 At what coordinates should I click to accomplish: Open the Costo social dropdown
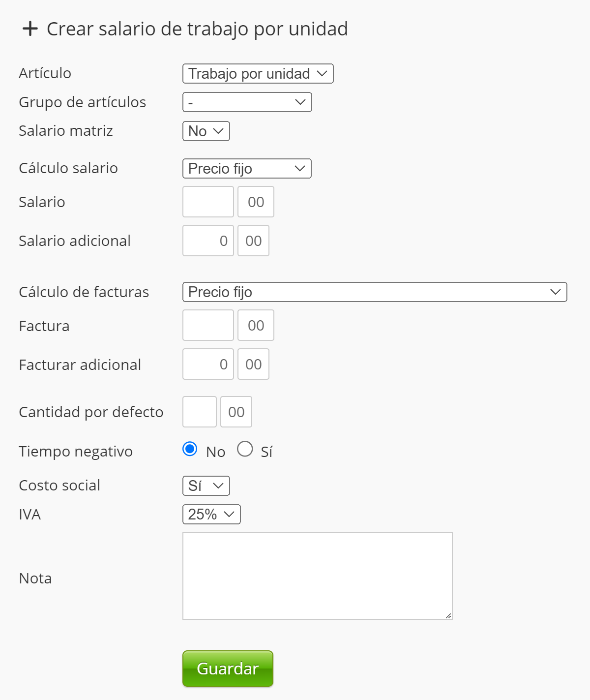click(206, 486)
